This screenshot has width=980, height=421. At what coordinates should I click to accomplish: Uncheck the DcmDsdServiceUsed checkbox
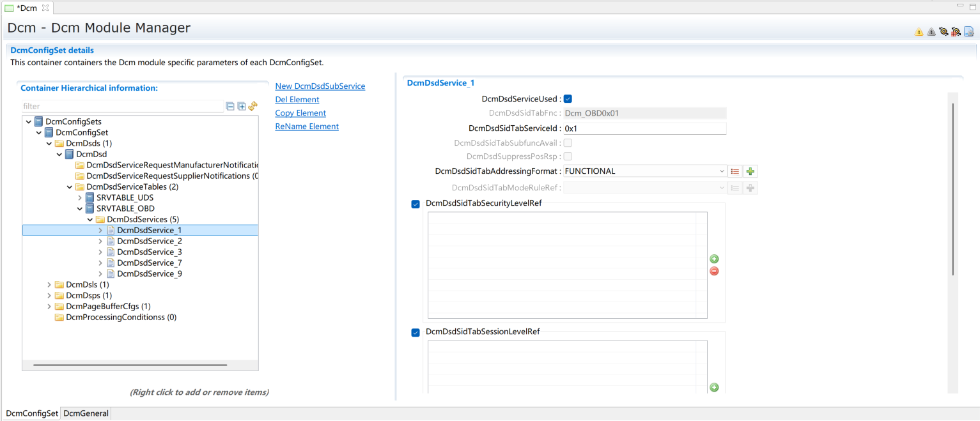(568, 99)
